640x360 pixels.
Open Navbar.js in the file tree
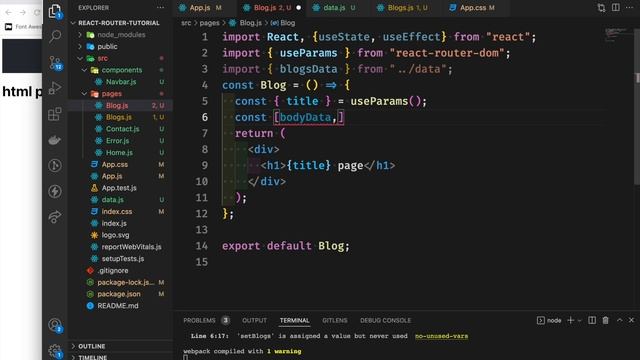(x=120, y=82)
